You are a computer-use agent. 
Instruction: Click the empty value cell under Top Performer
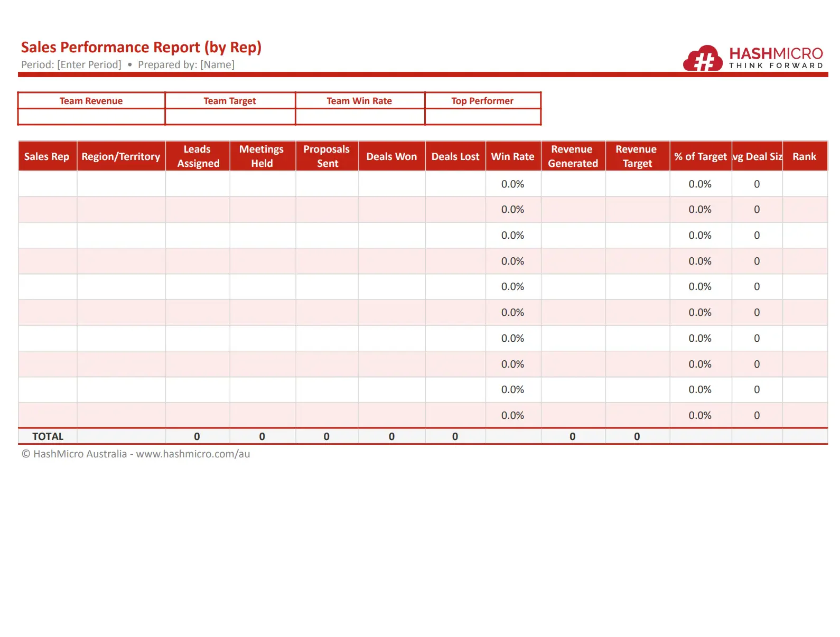pos(482,117)
